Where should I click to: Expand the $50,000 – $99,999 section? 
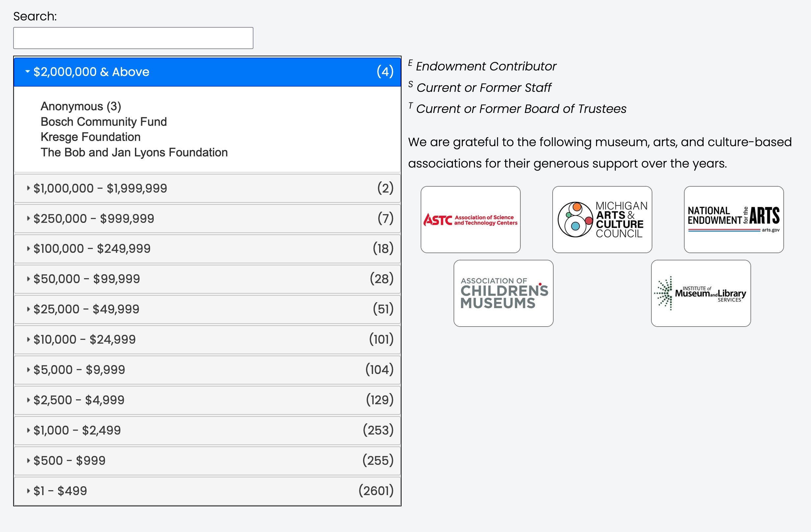tap(207, 279)
